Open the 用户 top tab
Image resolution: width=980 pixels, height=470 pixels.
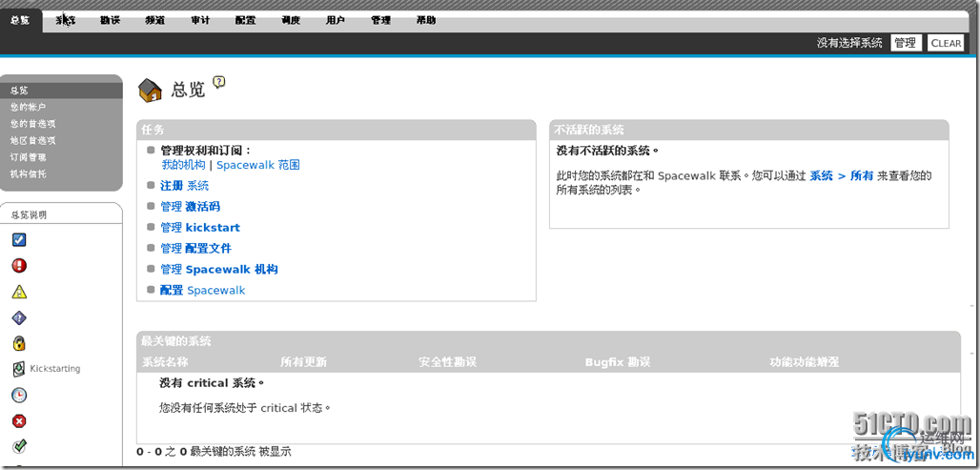pyautogui.click(x=336, y=20)
